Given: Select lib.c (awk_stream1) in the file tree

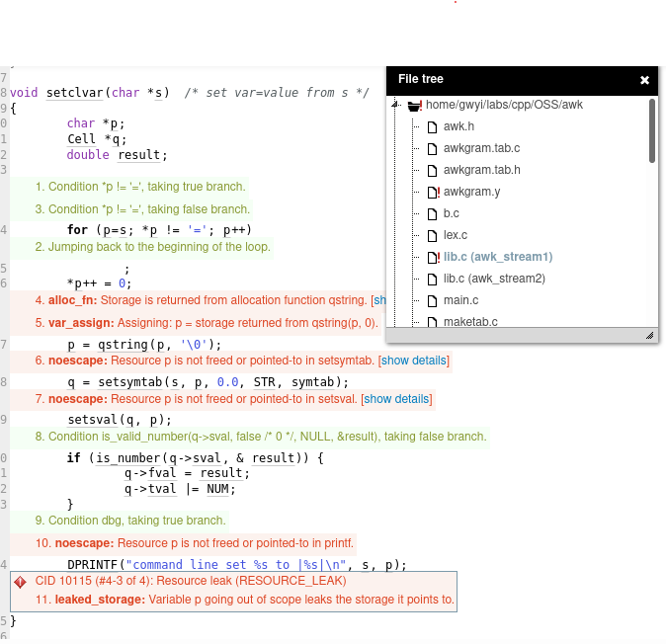Looking at the screenshot, I should (498, 257).
